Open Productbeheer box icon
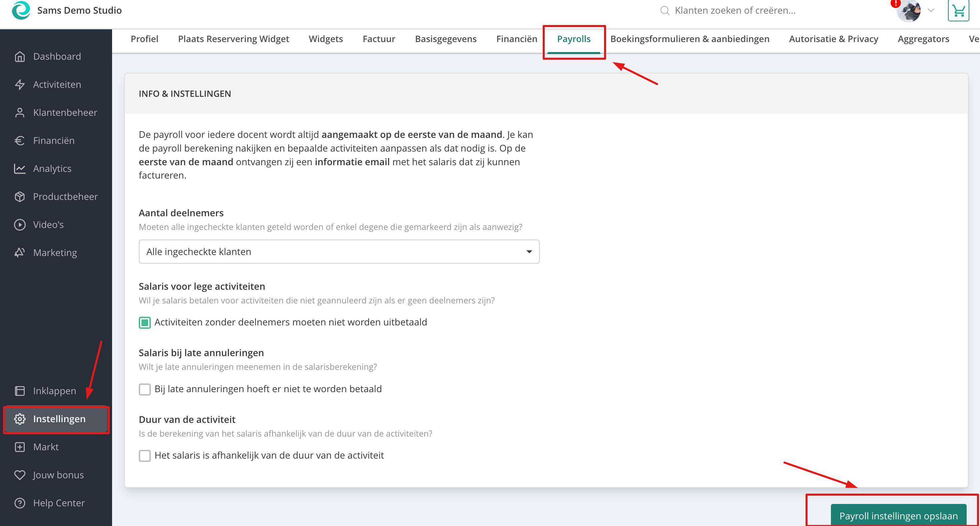 [20, 196]
